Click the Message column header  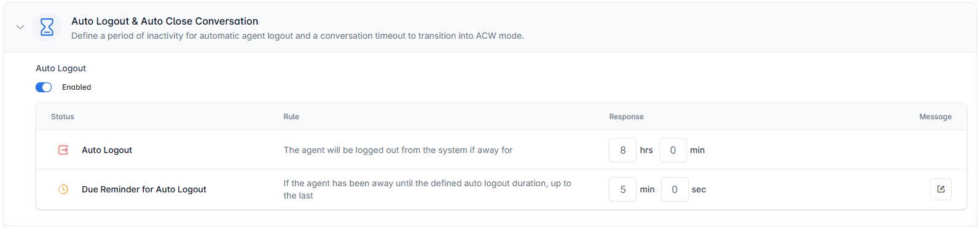coord(935,117)
